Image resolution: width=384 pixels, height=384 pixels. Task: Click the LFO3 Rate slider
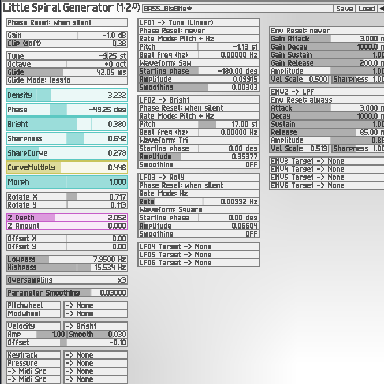(x=199, y=201)
